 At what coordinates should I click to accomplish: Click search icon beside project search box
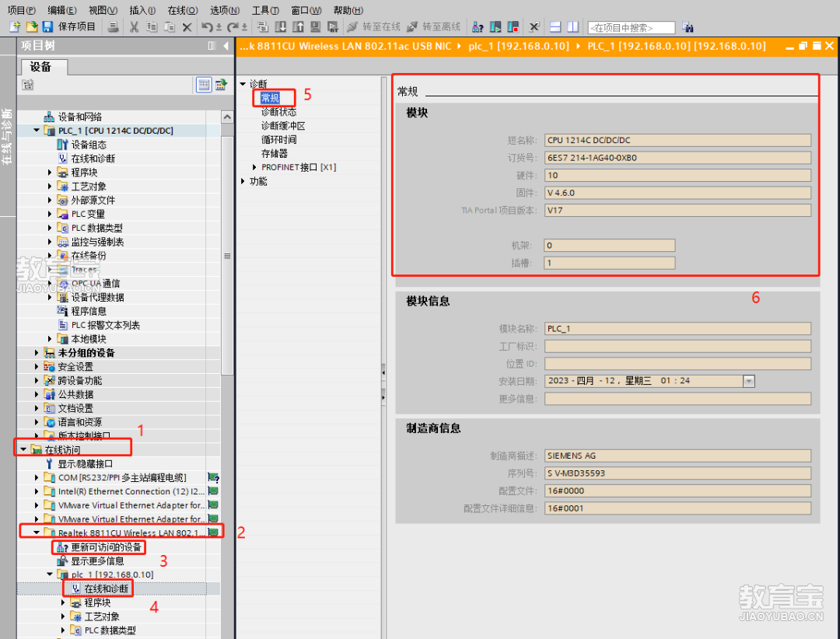688,27
